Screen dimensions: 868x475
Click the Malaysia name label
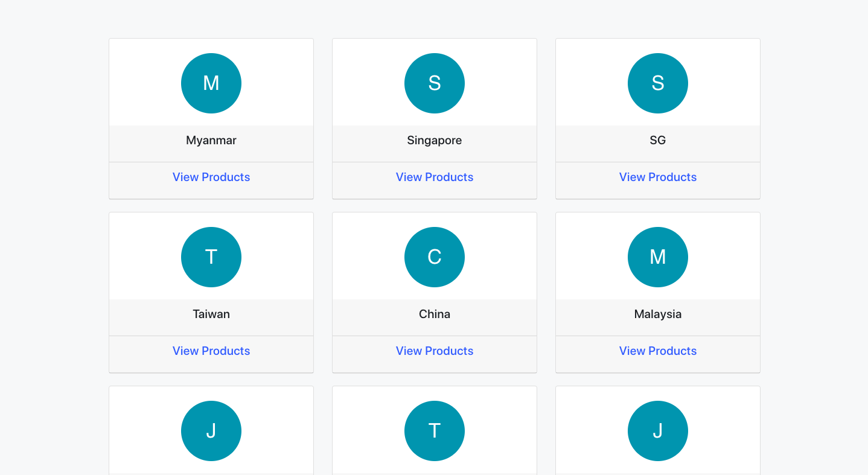[658, 314]
